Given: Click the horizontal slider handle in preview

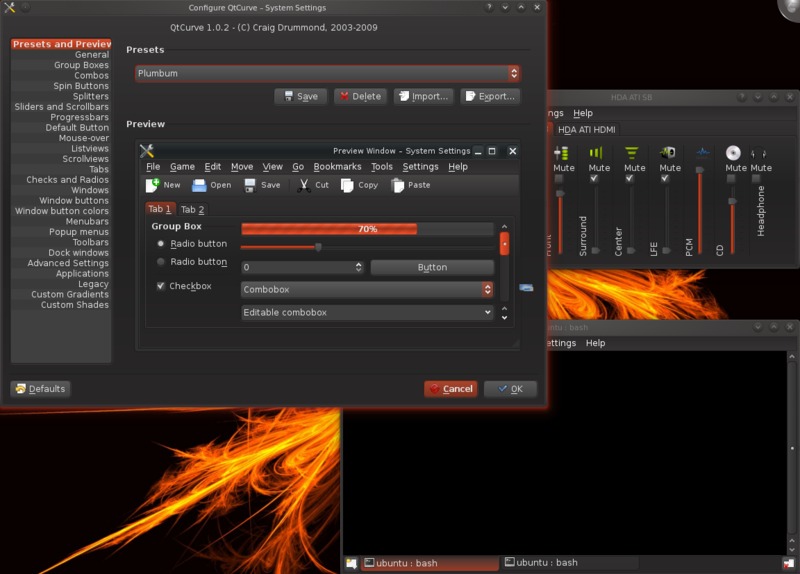Looking at the screenshot, I should (318, 247).
